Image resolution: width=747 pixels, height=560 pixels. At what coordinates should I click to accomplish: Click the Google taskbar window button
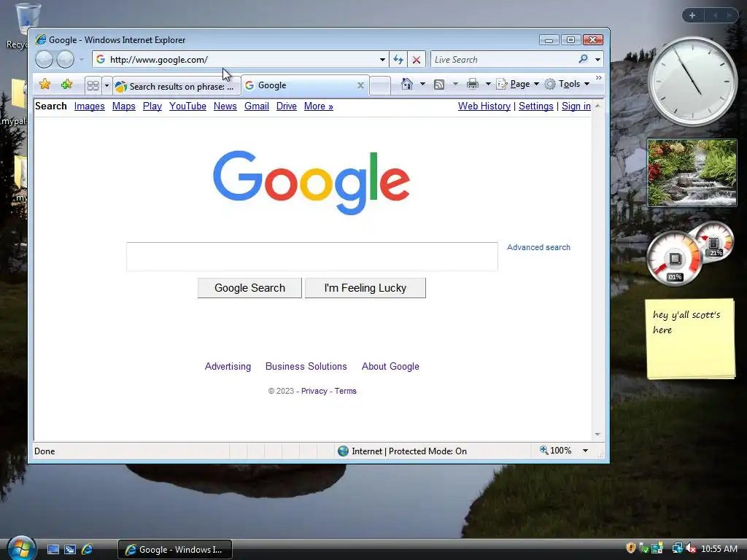(175, 550)
